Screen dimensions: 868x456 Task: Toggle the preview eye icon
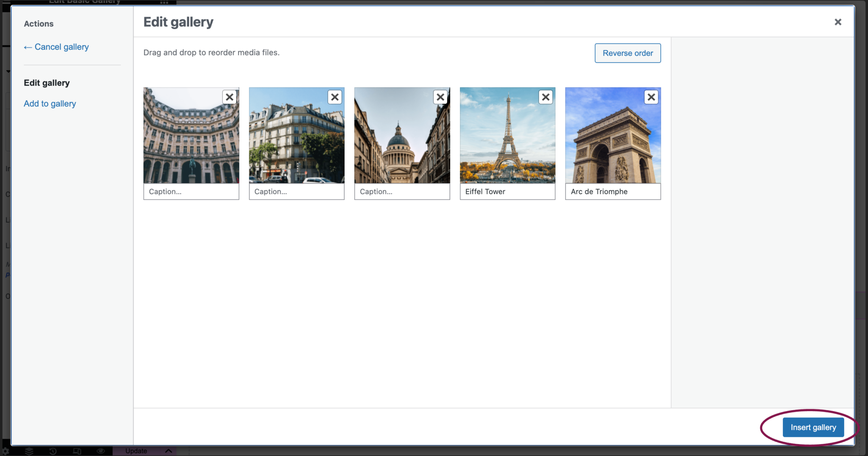[x=101, y=451]
